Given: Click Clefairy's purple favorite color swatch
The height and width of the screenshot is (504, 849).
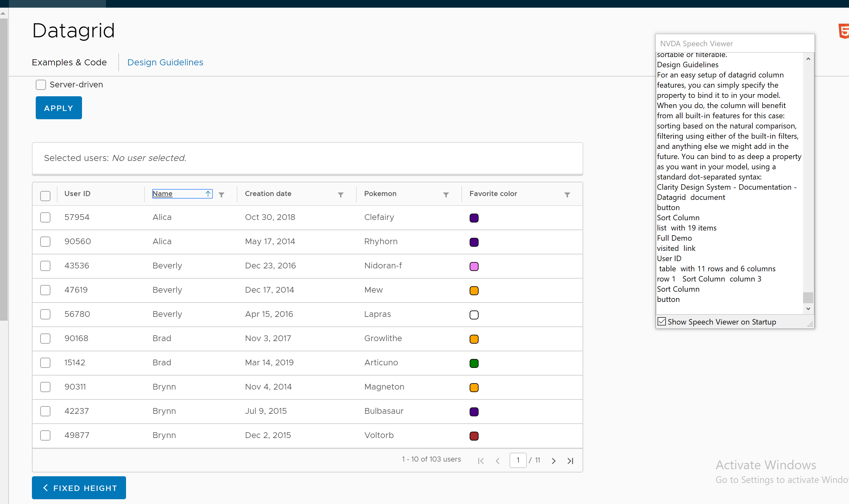Looking at the screenshot, I should point(474,218).
